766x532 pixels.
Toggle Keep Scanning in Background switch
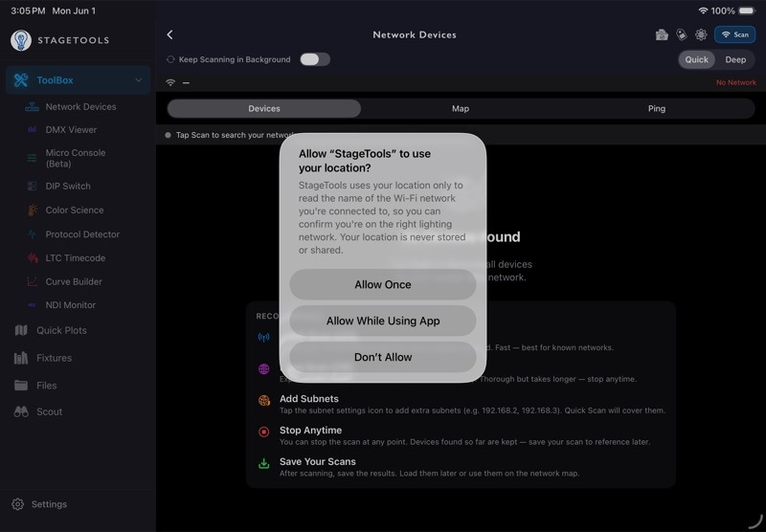[315, 59]
